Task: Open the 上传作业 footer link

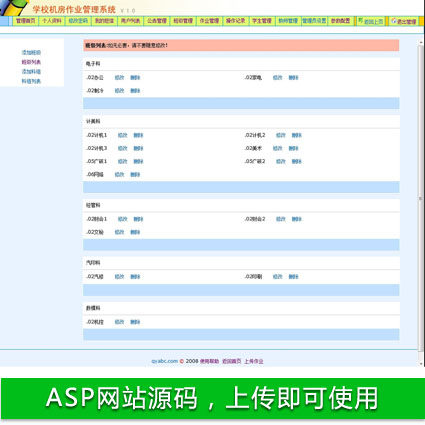Action: click(x=254, y=361)
